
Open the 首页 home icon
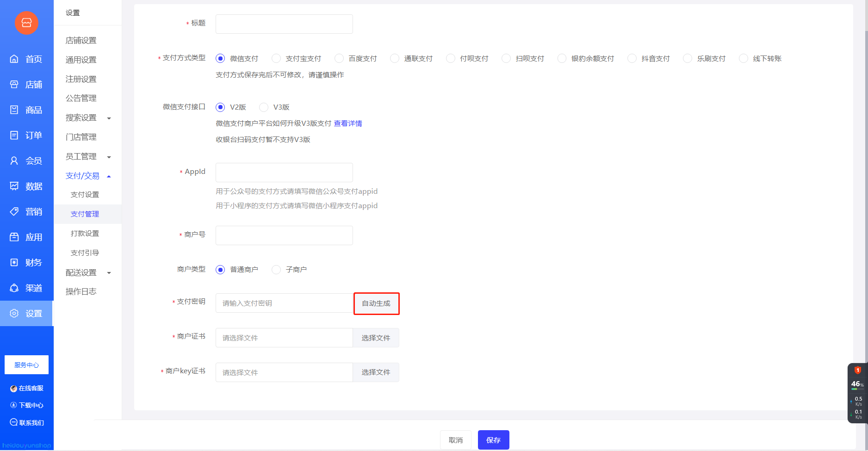[14, 59]
